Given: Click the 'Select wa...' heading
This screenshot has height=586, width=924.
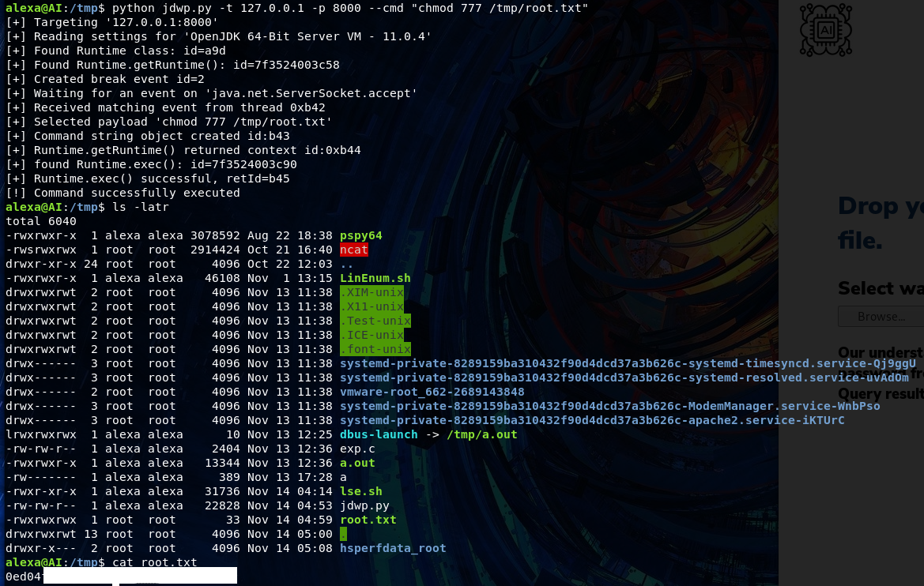Looking at the screenshot, I should pos(881,288).
